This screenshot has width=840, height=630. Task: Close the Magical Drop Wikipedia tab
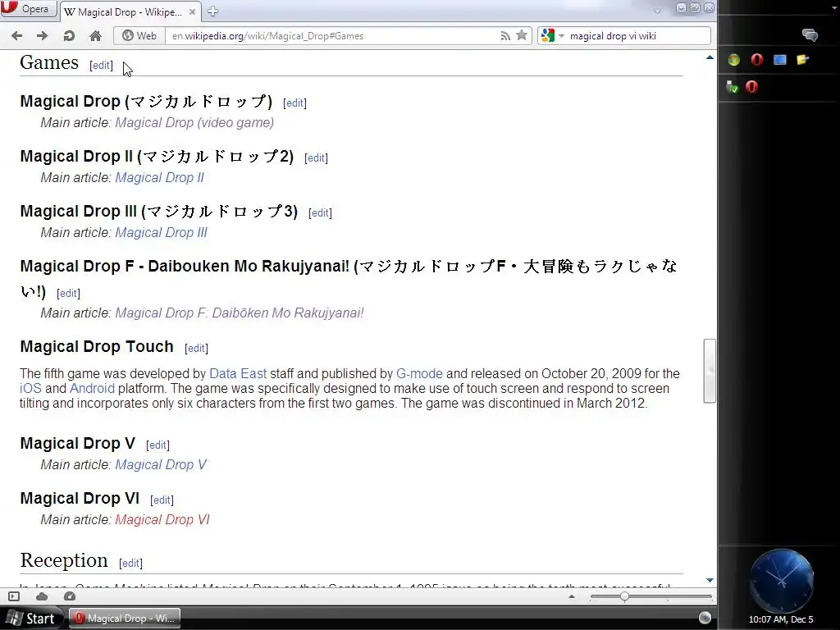[x=192, y=11]
